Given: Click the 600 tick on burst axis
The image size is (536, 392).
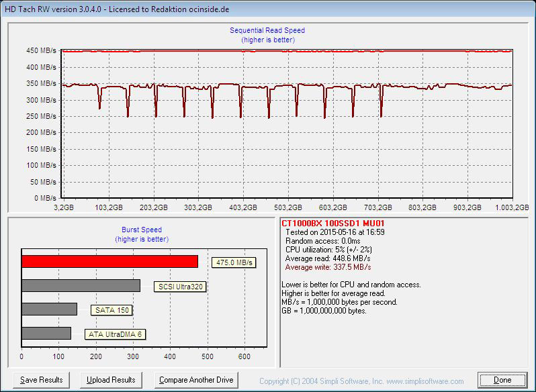Looking at the screenshot, I should [244, 356].
